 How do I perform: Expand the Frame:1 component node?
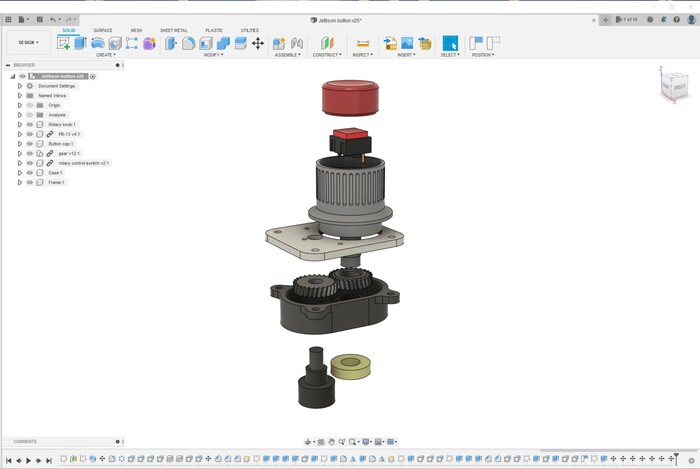click(19, 183)
